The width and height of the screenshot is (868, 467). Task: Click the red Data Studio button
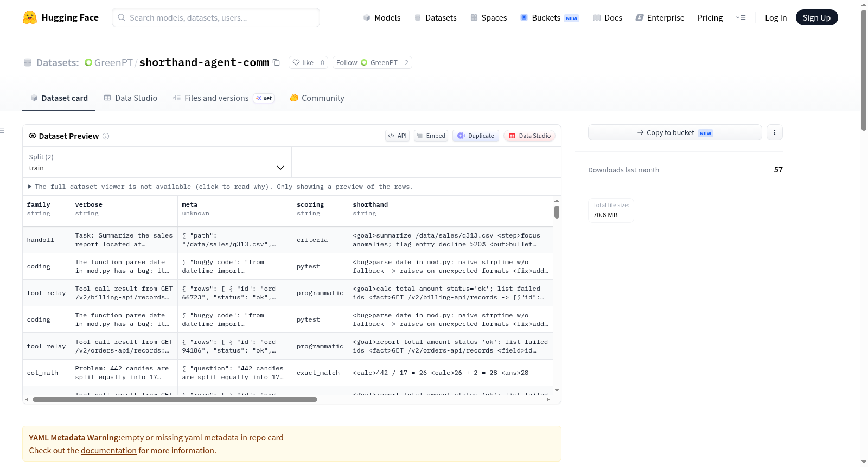point(529,136)
